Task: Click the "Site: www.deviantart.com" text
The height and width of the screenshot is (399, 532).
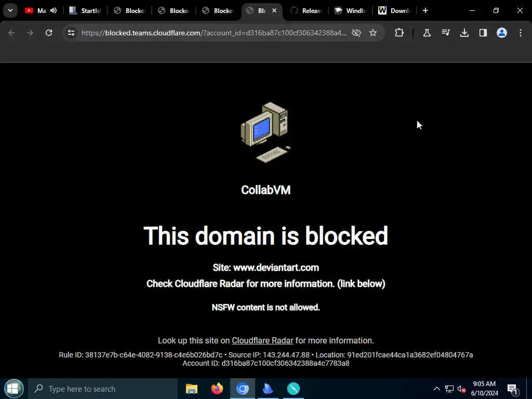Action: pos(265,268)
